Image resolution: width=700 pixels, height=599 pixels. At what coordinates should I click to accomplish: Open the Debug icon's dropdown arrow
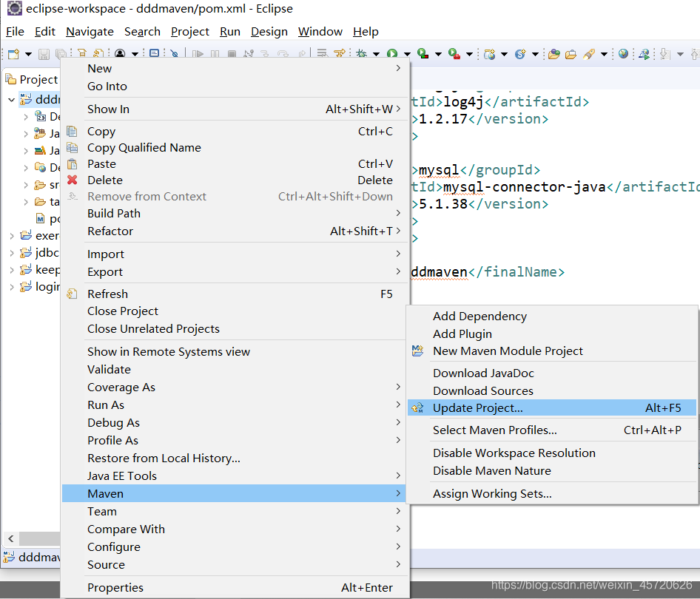(x=377, y=55)
